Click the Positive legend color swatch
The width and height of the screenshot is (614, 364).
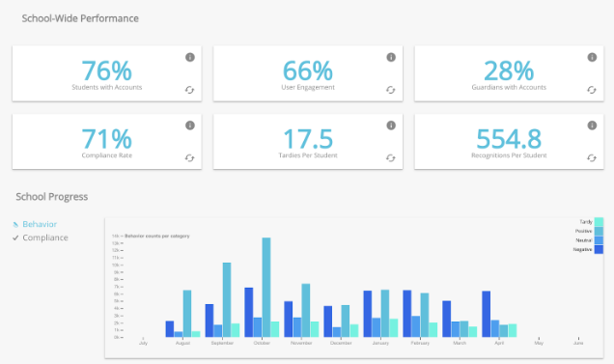tap(599, 231)
